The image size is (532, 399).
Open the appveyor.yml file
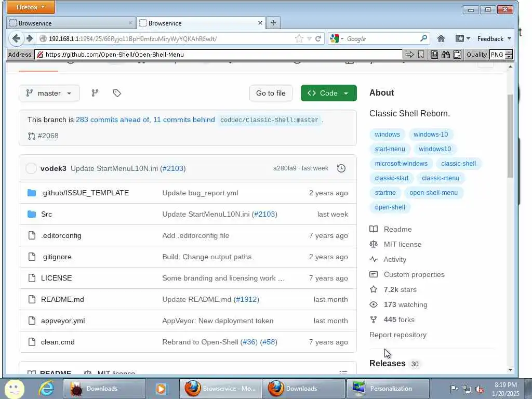[x=63, y=321]
